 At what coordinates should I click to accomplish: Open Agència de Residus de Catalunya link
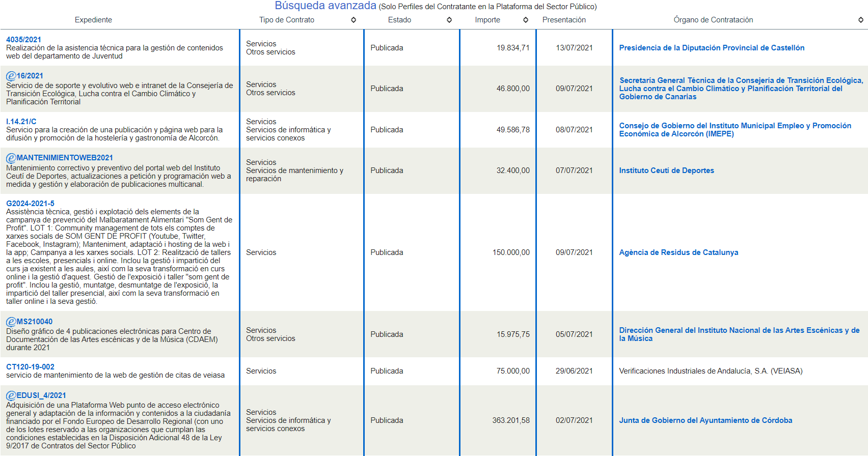(679, 252)
